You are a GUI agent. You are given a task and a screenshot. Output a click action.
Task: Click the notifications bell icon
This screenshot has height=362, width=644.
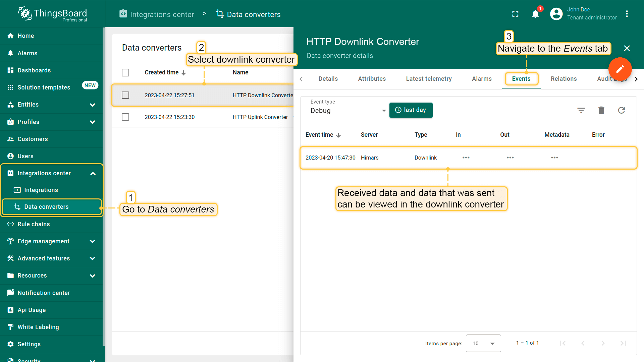click(x=535, y=14)
